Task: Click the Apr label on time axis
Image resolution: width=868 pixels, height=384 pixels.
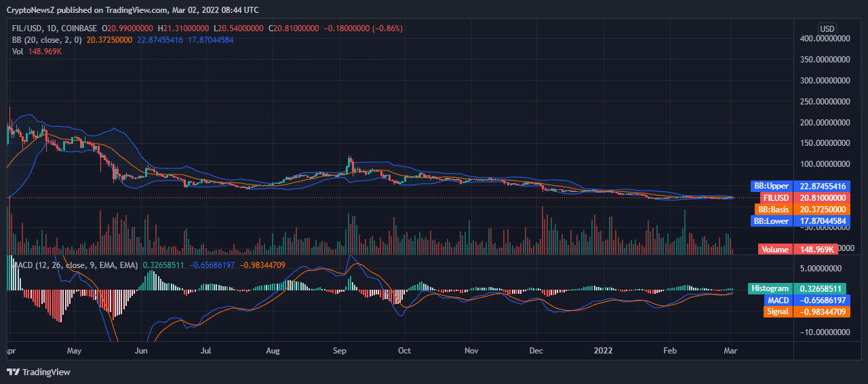Action: coord(10,351)
